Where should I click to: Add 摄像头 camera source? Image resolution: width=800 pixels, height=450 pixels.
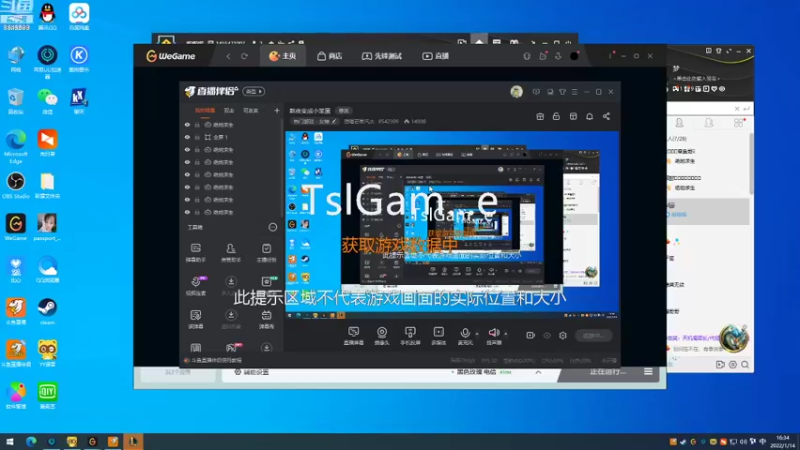382,336
